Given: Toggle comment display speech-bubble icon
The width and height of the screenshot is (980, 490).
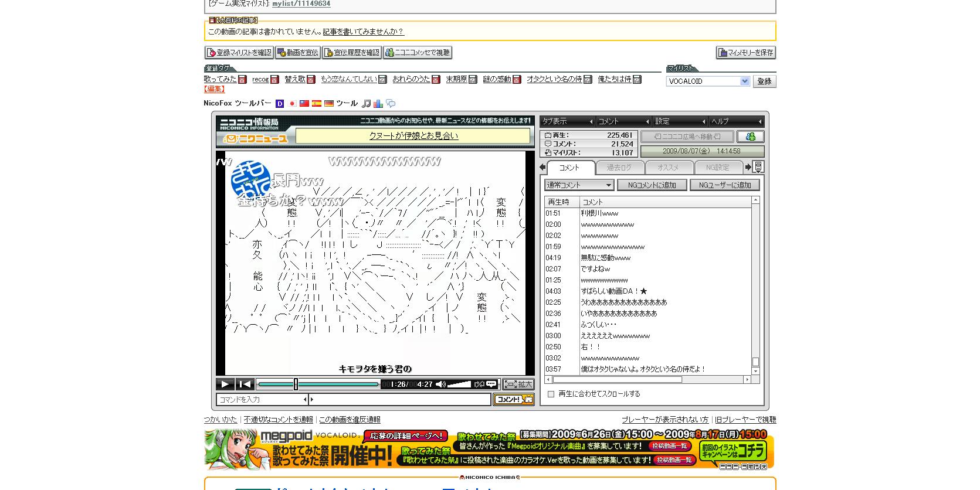Looking at the screenshot, I should pyautogui.click(x=491, y=384).
